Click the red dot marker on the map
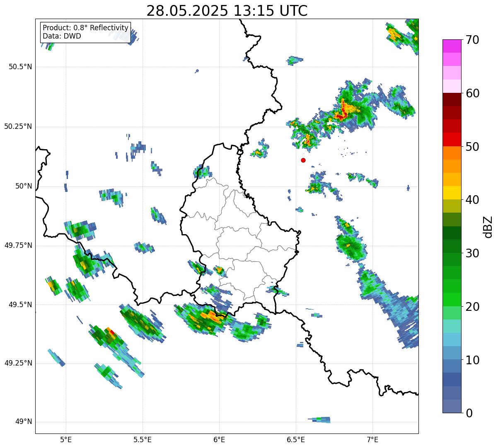The image size is (498, 448). (303, 160)
